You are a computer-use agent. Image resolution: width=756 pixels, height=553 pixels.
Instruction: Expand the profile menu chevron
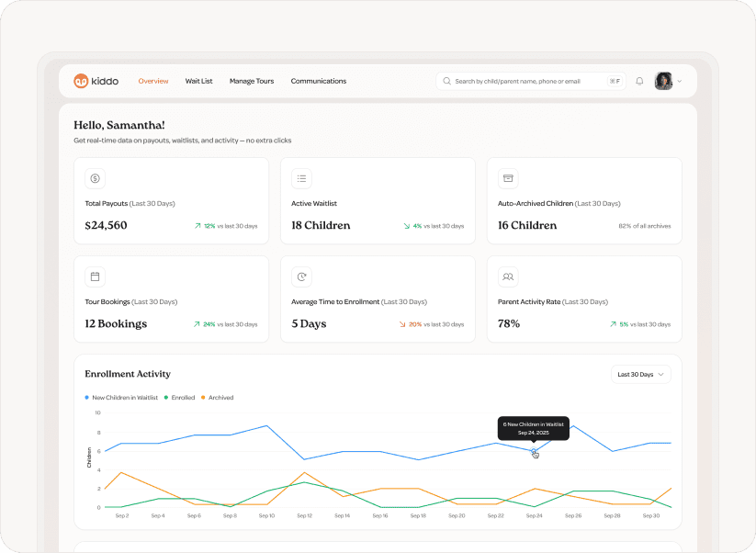click(x=680, y=81)
